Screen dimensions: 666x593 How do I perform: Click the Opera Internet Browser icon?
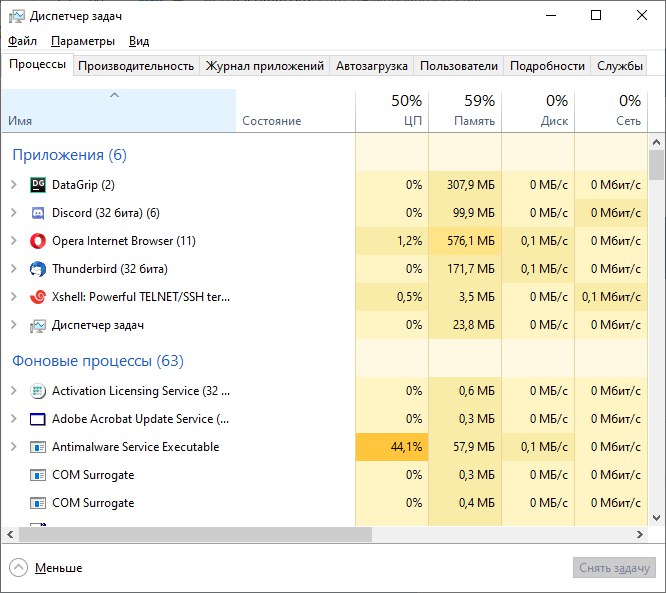tap(38, 241)
